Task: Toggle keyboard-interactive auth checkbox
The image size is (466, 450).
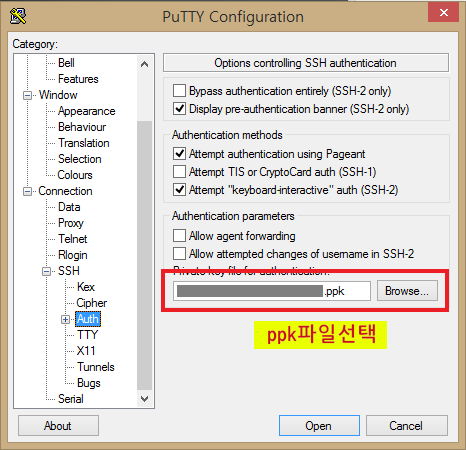Action: [x=179, y=190]
